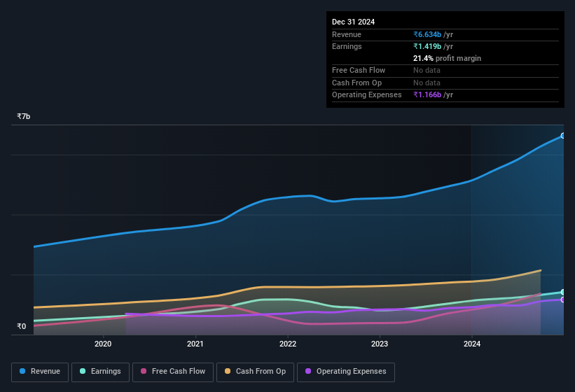Click the Operating Expenses endpoint marker
575x392 pixels.
tap(563, 300)
